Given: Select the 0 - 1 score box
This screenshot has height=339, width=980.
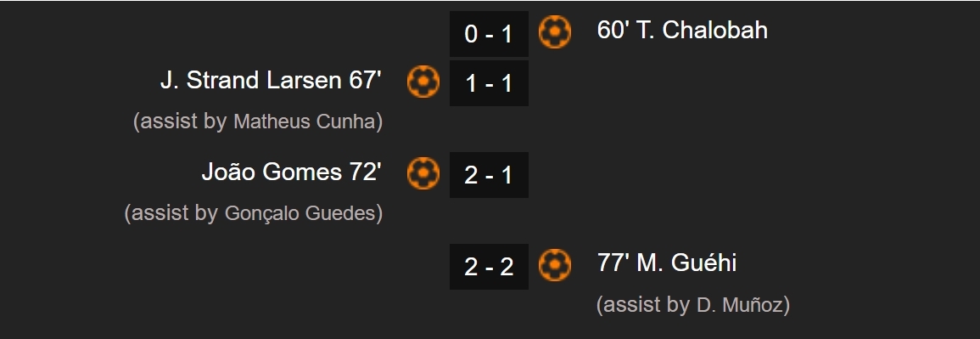Looking at the screenshot, I should tap(489, 34).
